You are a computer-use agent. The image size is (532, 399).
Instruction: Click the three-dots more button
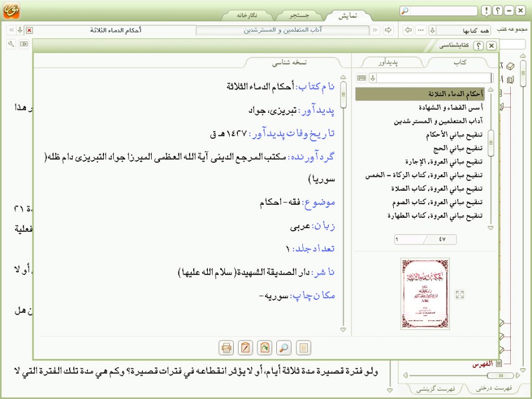click(421, 30)
